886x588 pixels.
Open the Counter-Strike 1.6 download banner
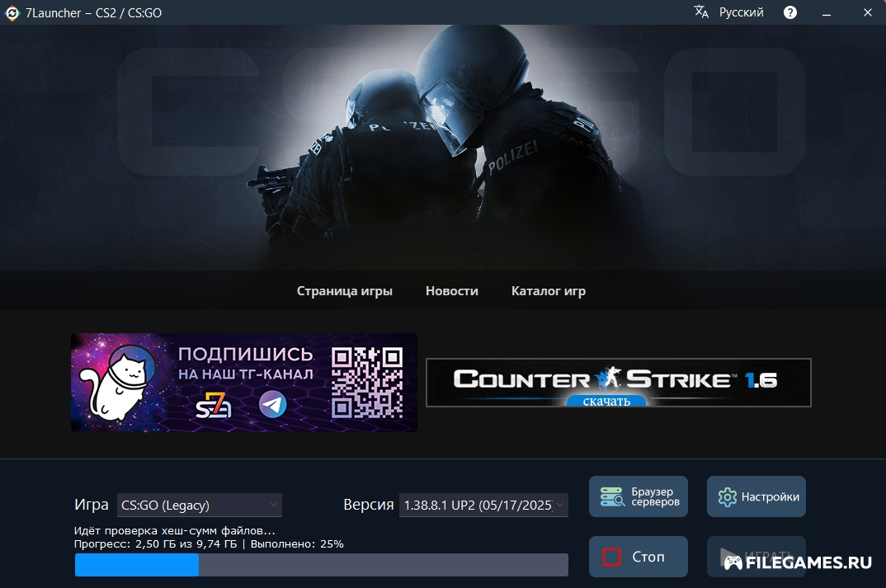point(618,383)
